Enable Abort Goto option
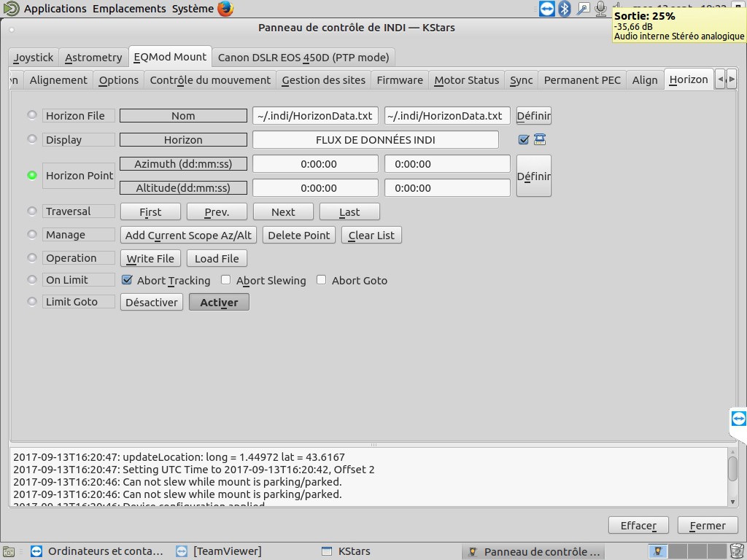Viewport: 747px width, 560px height. coord(322,279)
